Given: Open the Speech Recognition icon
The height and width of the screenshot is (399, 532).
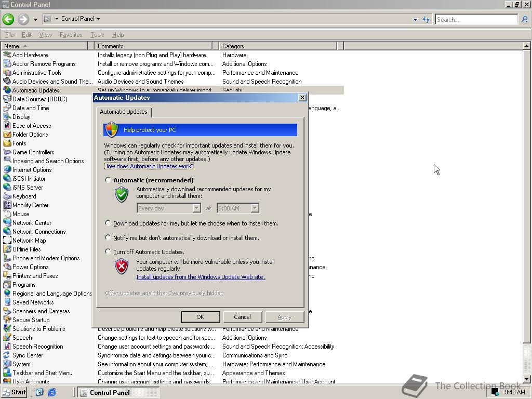Looking at the screenshot, I should (x=7, y=346).
